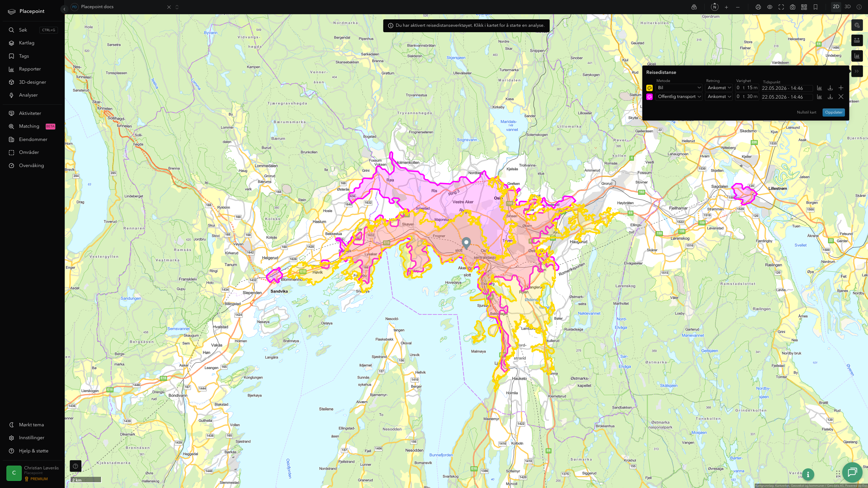Open the chat support bubble
Screen dimensions: 868x488
(852, 472)
